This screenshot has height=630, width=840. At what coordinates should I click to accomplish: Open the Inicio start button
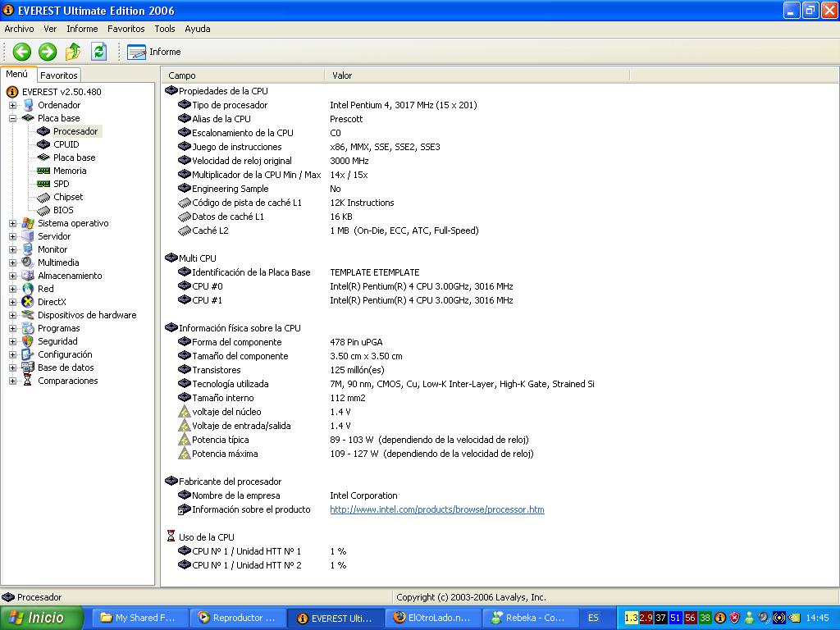42,618
